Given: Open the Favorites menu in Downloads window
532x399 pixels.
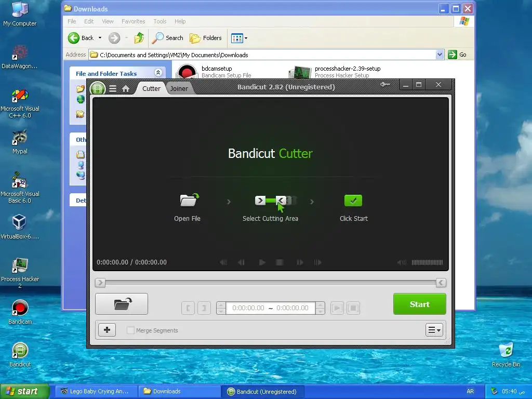Looking at the screenshot, I should pos(134,21).
